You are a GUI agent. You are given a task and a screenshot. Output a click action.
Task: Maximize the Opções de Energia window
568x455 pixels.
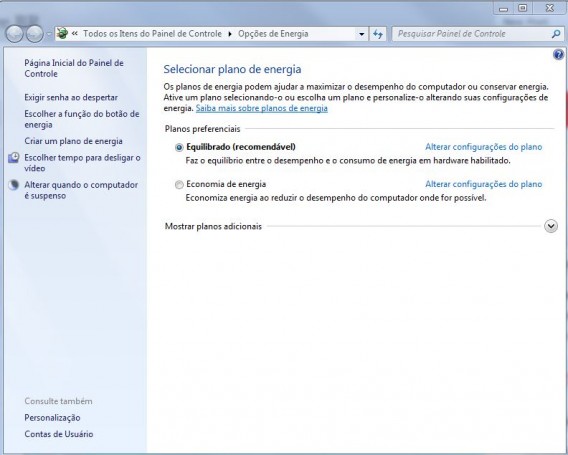click(522, 8)
